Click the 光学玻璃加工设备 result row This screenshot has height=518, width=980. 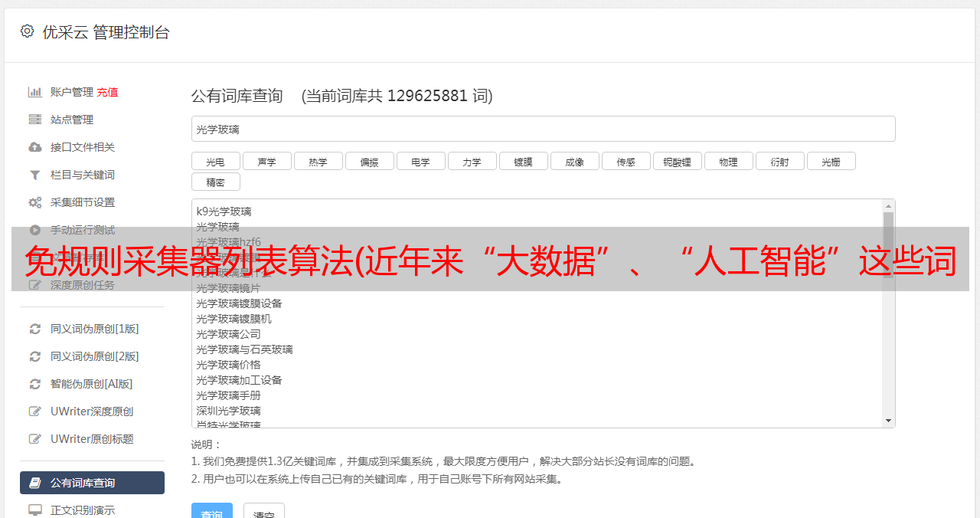point(239,380)
